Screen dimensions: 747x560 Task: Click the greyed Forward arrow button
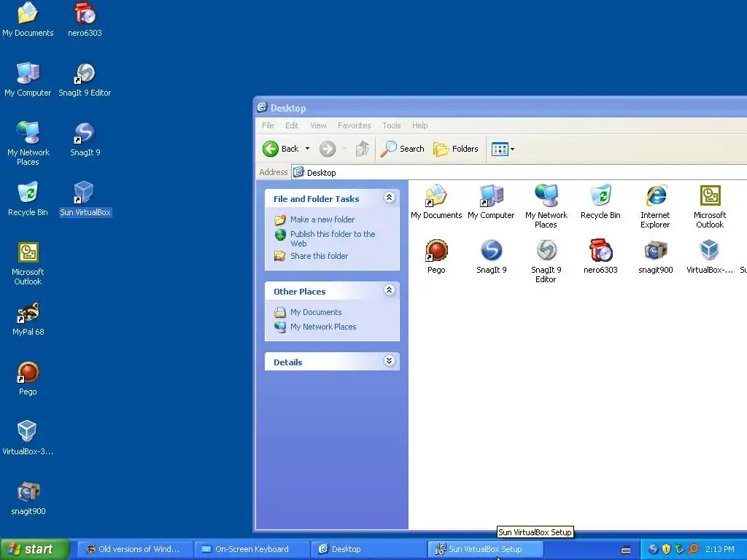coord(328,149)
